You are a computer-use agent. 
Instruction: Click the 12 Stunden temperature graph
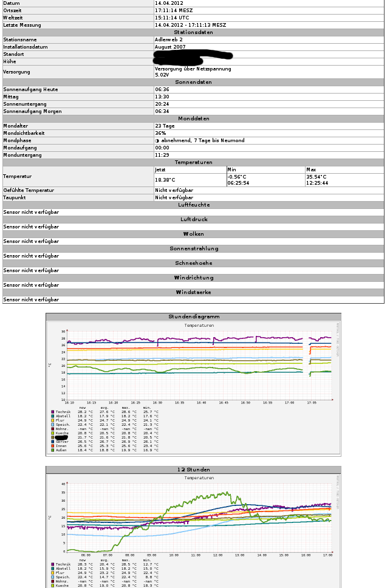click(194, 532)
